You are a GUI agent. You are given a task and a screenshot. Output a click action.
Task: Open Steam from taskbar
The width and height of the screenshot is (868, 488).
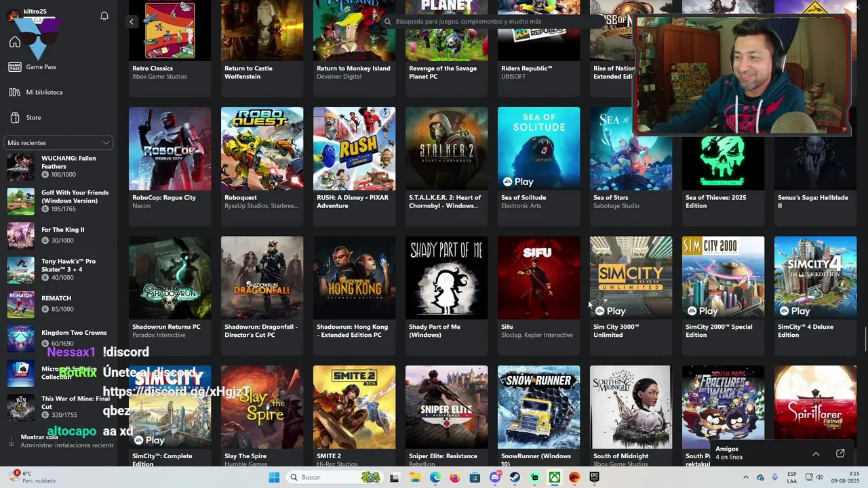(x=515, y=478)
